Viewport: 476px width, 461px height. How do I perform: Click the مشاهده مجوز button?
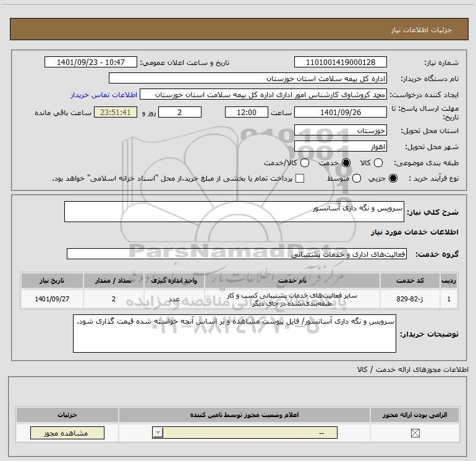click(x=67, y=433)
